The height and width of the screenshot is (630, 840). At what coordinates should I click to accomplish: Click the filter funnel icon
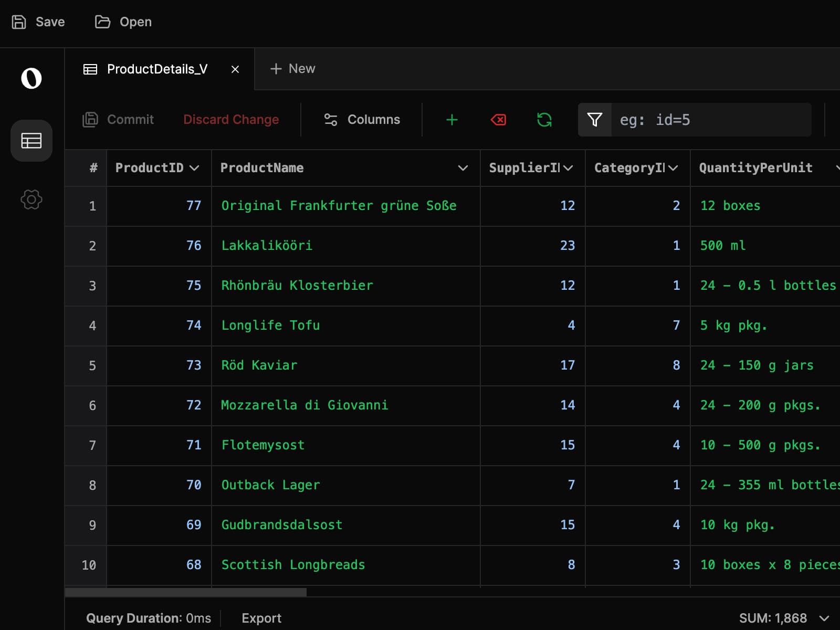pyautogui.click(x=594, y=120)
